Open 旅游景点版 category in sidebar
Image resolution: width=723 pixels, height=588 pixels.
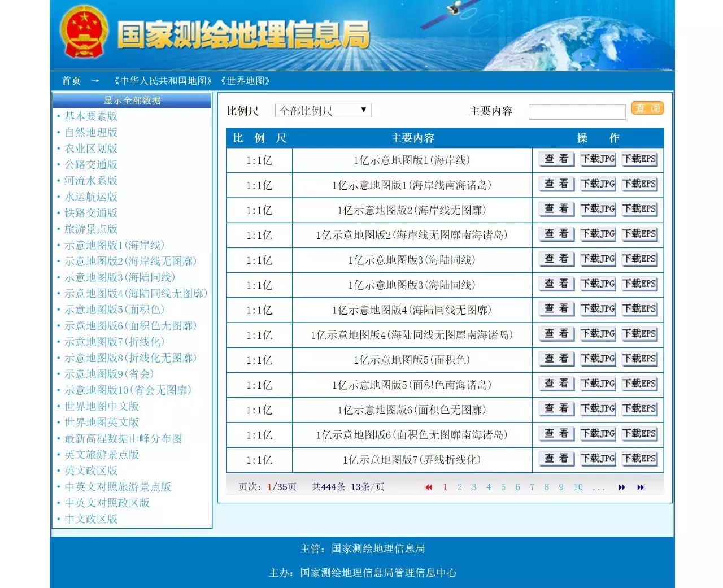pyautogui.click(x=91, y=229)
